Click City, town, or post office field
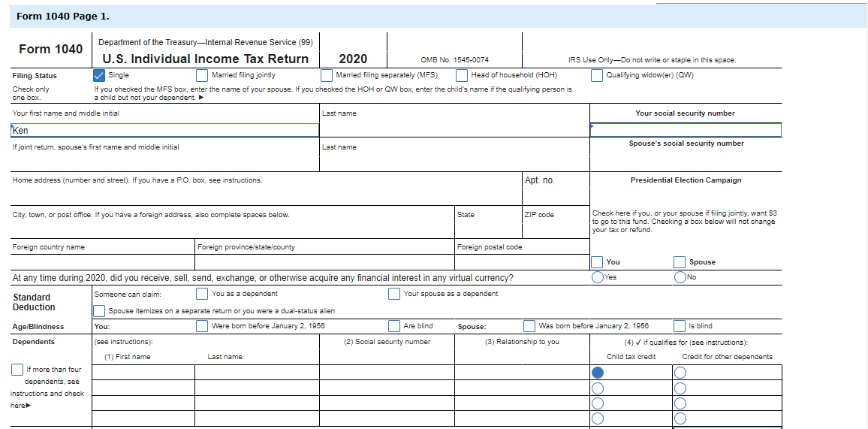Screen dimensions: 868x429 click(x=233, y=230)
